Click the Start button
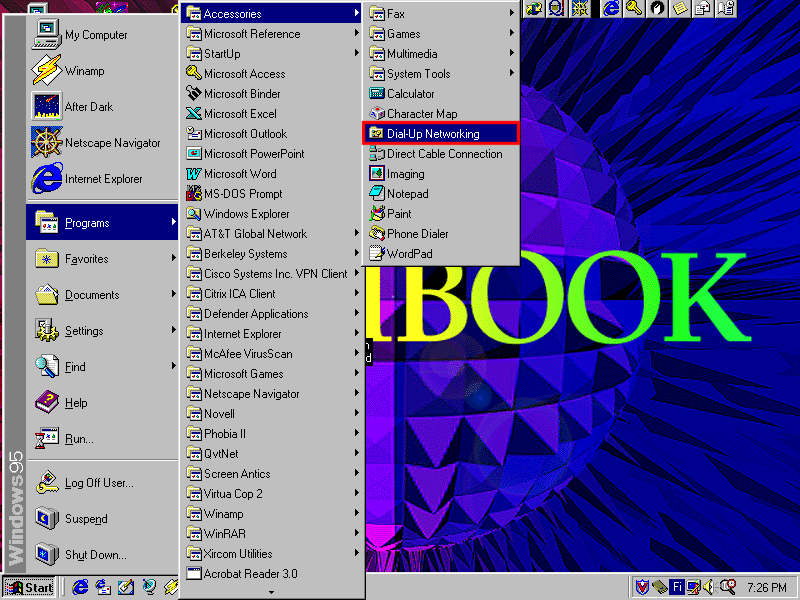This screenshot has height=600, width=800. (x=29, y=587)
